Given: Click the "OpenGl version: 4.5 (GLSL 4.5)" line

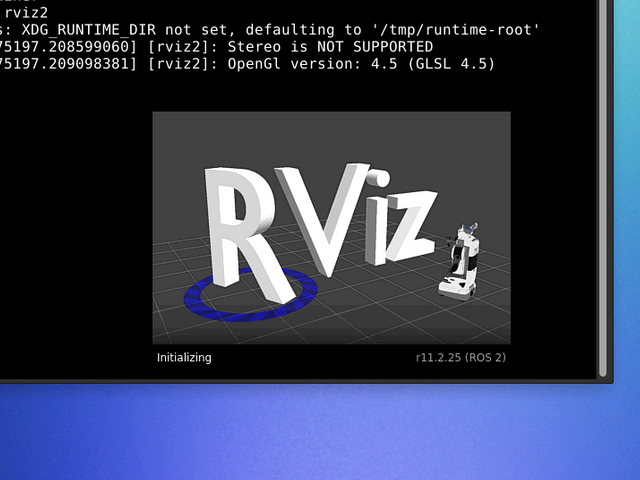Looking at the screenshot, I should (x=247, y=64).
